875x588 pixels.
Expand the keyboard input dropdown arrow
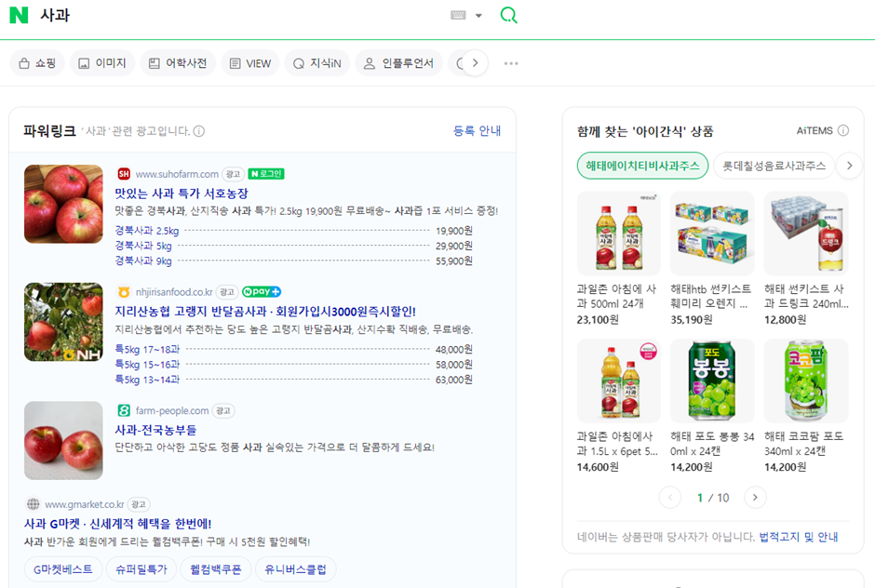tap(478, 16)
